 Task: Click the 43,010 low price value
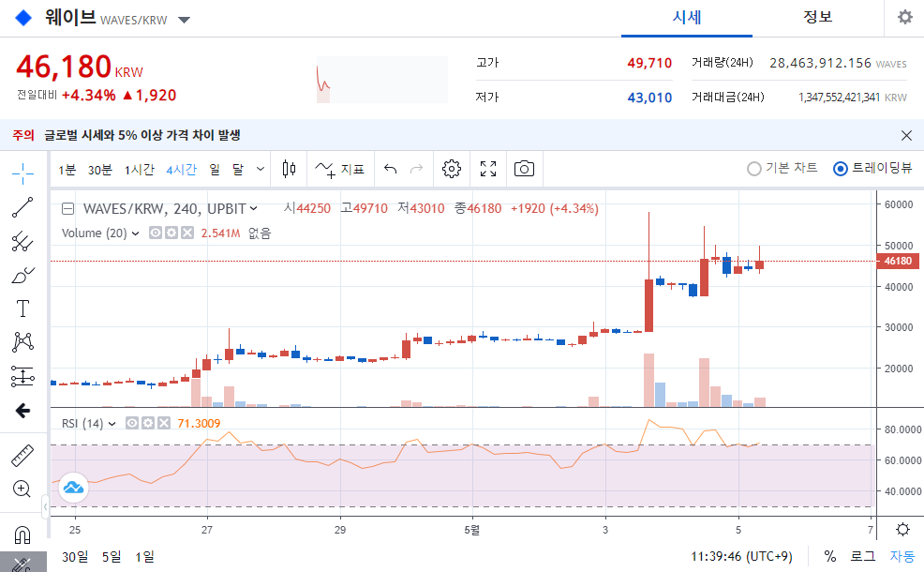(649, 98)
